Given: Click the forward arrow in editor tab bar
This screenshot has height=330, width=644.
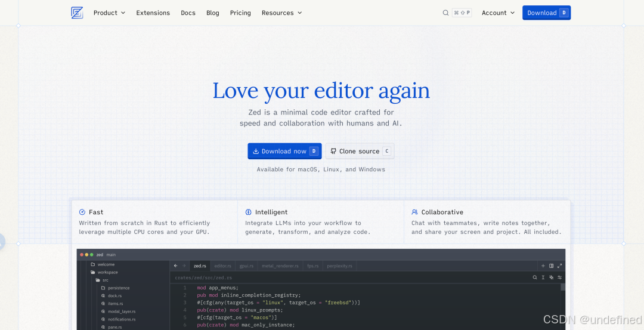Looking at the screenshot, I should click(x=184, y=266).
